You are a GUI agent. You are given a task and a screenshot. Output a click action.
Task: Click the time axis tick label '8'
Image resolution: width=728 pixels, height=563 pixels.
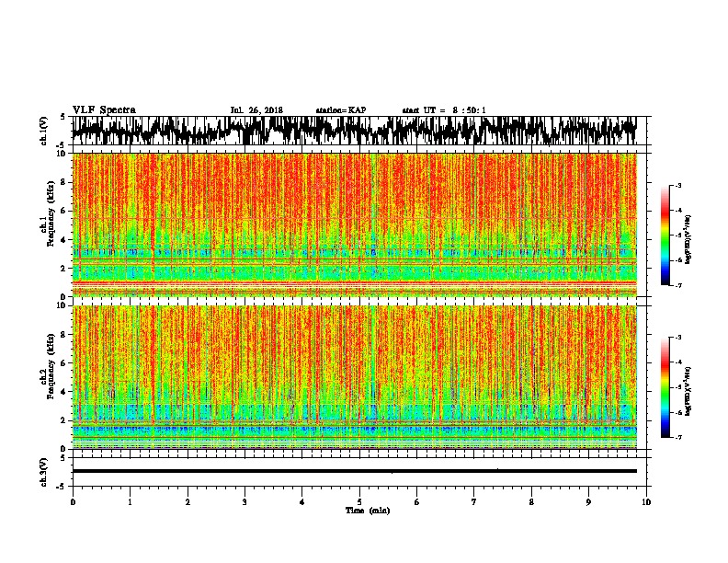[x=531, y=502]
